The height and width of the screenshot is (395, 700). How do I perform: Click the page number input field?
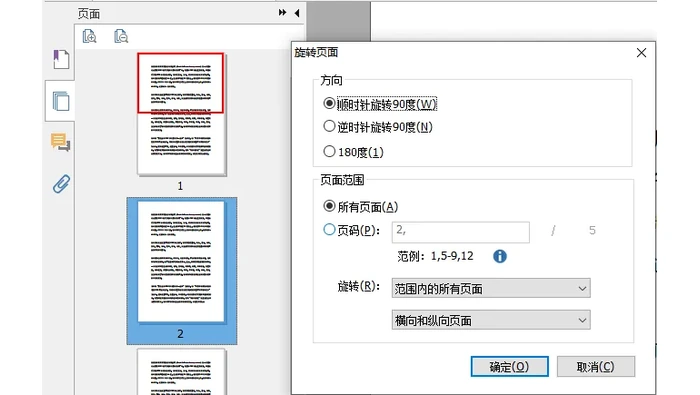pyautogui.click(x=461, y=232)
